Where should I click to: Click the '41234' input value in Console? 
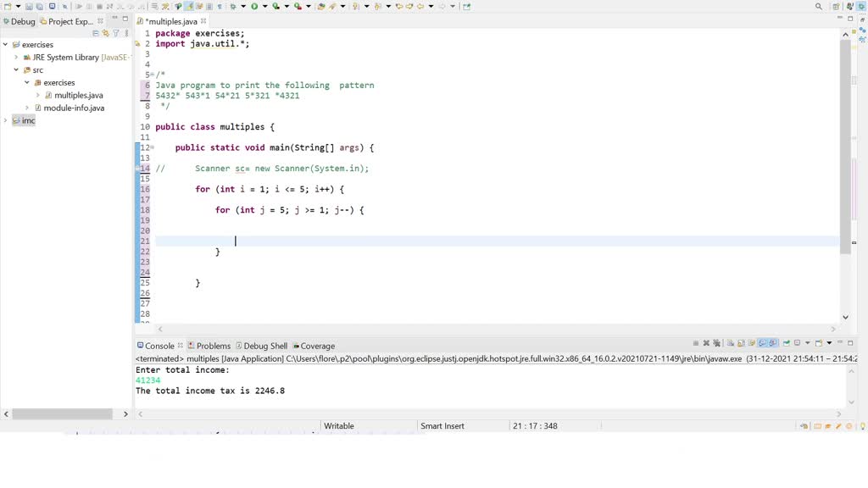point(147,380)
